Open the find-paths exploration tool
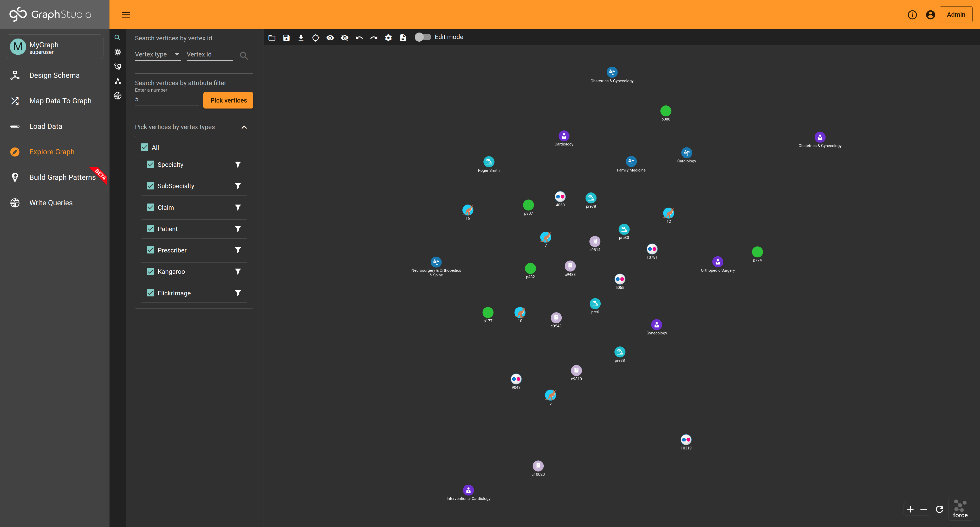This screenshot has height=527, width=980. coord(118,67)
